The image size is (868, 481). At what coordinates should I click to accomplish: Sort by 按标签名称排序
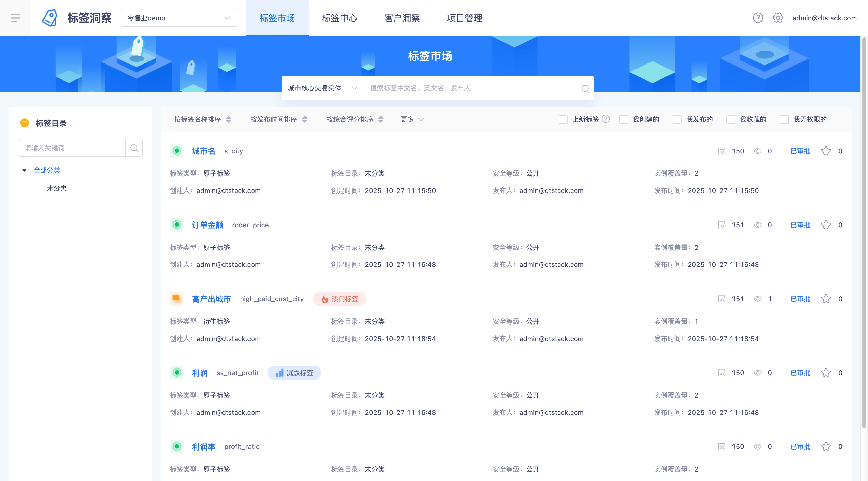(x=203, y=119)
